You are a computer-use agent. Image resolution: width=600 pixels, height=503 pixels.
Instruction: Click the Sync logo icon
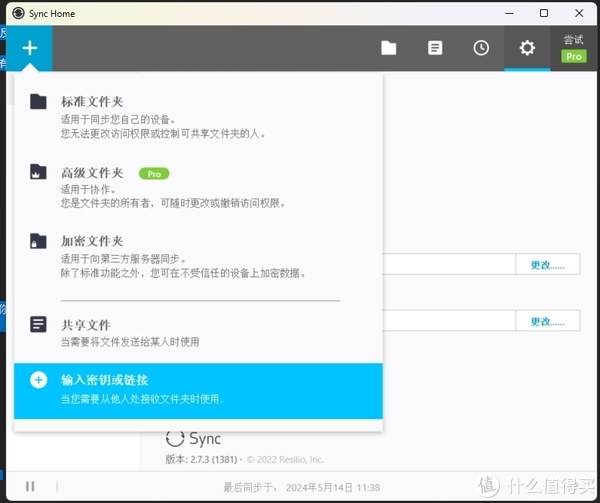[x=175, y=438]
